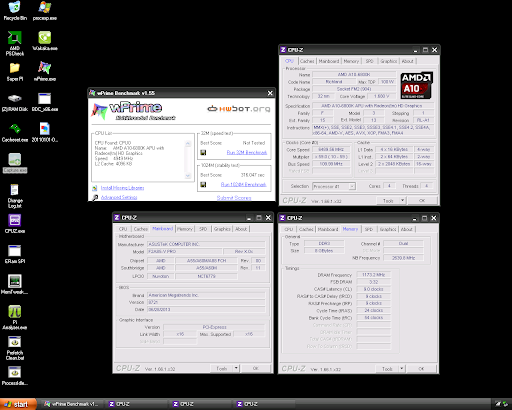This screenshot has width=512, height=410.
Task: Launch procexp.exe from the desktop
Action: pyautogui.click(x=45, y=11)
